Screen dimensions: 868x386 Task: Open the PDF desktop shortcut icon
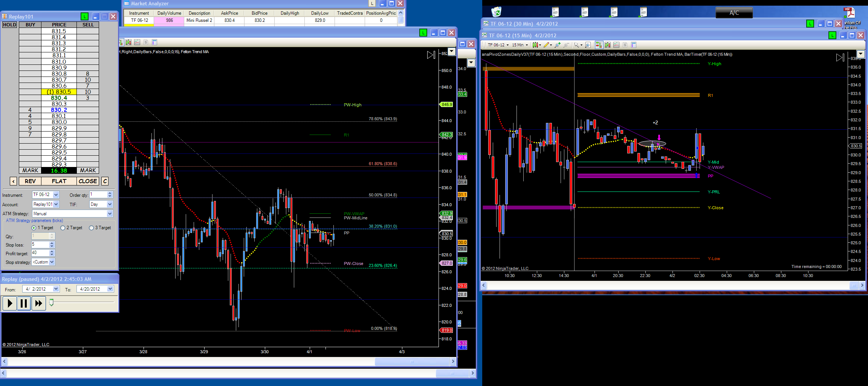tap(850, 12)
